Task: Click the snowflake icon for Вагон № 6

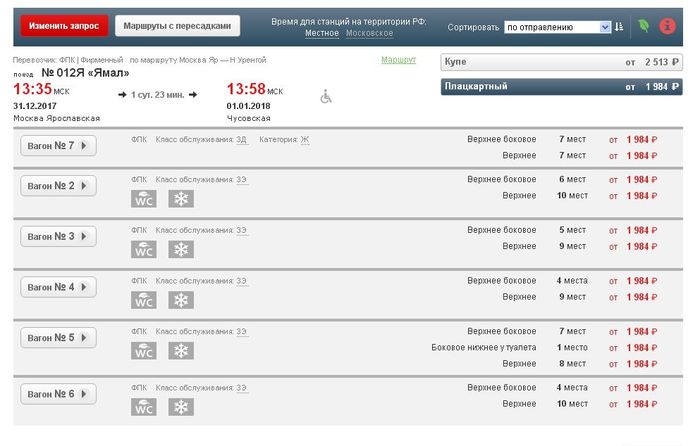Action: (x=181, y=407)
